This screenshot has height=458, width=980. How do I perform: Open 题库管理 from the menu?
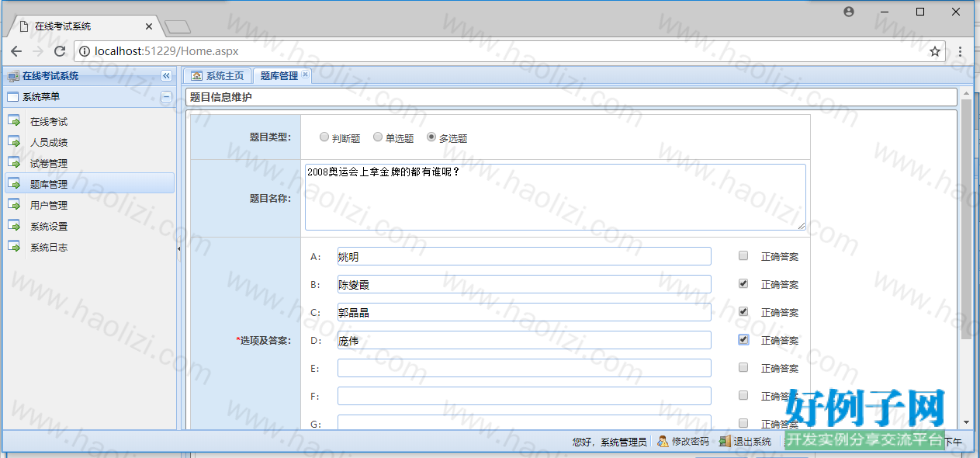point(49,185)
